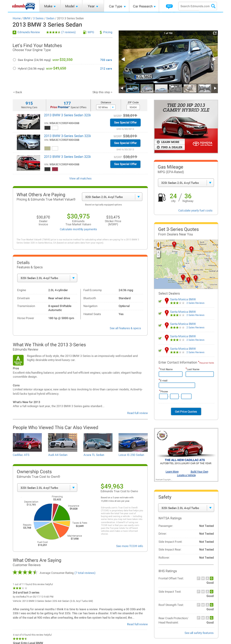This screenshot has width=231, height=644.
Task: Open the Year dropdown menu
Action: pos(93,6)
